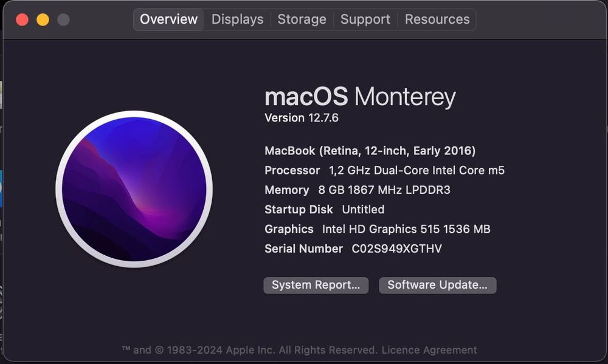The width and height of the screenshot is (608, 364).
Task: Click Version 12.7.6 to reveal build number
Action: (302, 118)
